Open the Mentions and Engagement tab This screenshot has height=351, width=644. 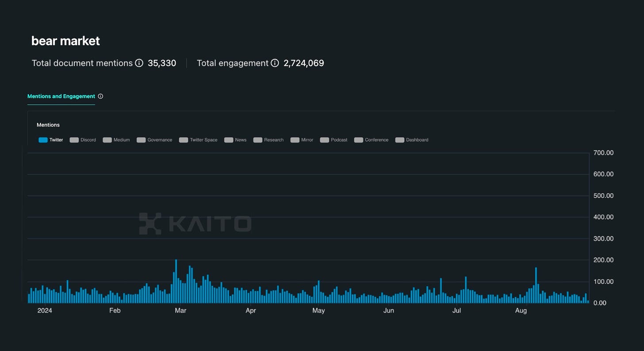coord(61,96)
